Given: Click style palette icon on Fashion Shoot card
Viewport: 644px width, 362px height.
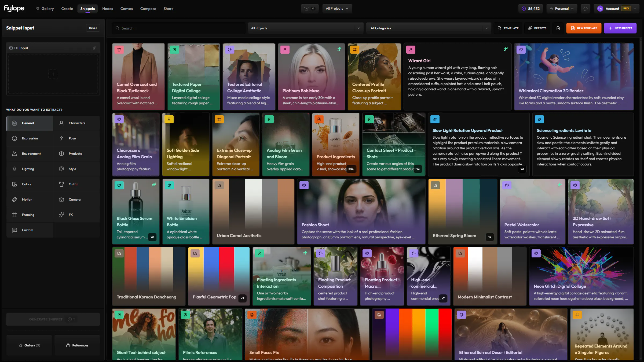Looking at the screenshot, I should coord(304,185).
